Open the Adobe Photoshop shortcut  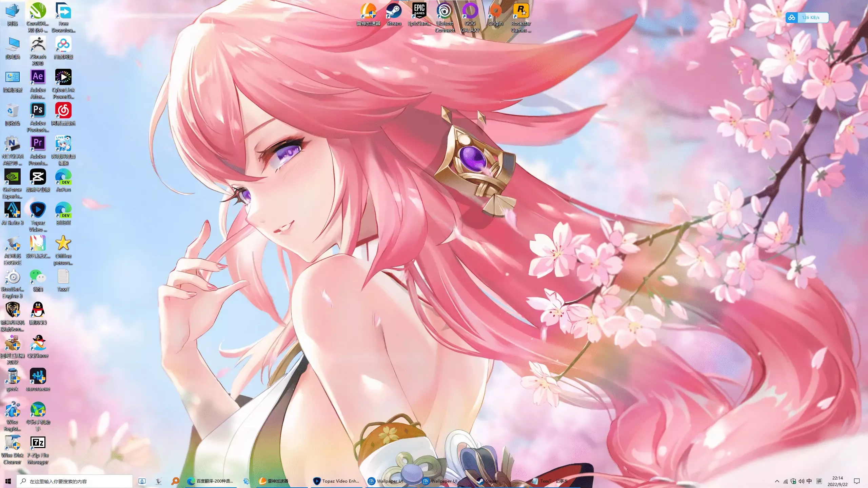(38, 117)
